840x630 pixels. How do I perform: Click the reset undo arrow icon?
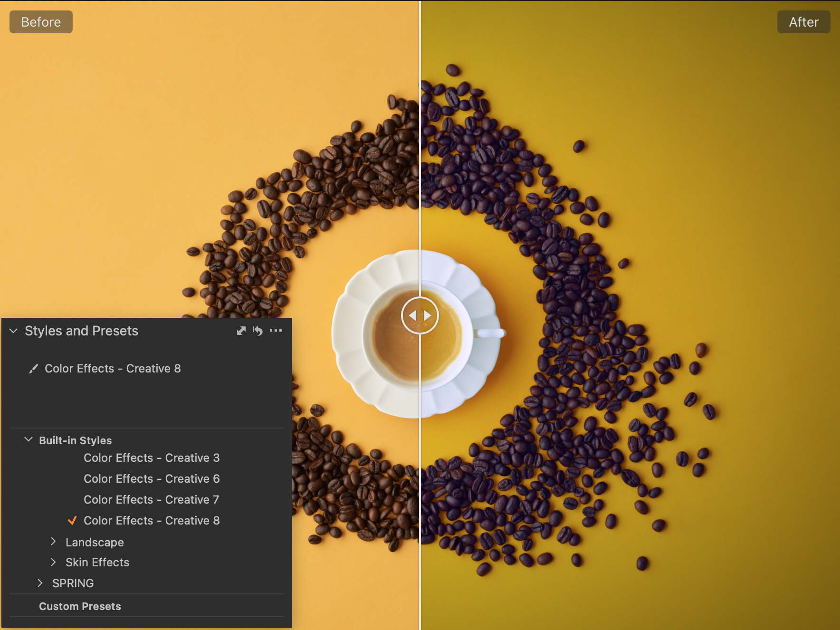point(258,331)
